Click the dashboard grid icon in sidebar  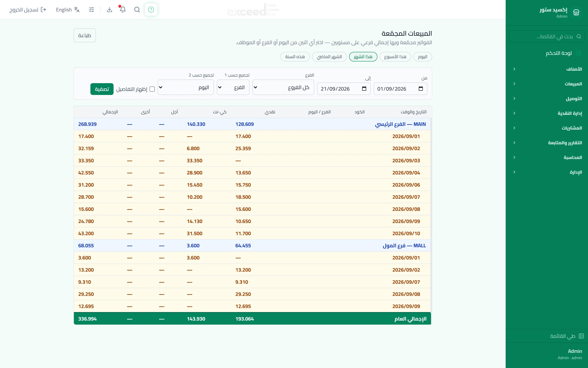(578, 53)
